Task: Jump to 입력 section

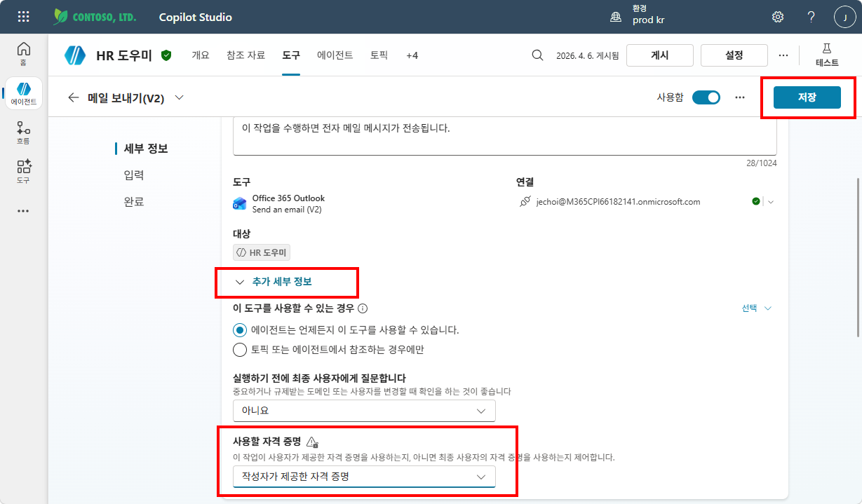Action: (x=134, y=175)
